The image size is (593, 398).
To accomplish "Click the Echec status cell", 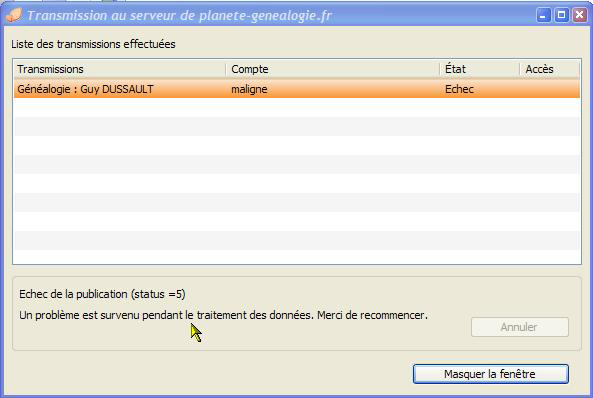I will [459, 89].
